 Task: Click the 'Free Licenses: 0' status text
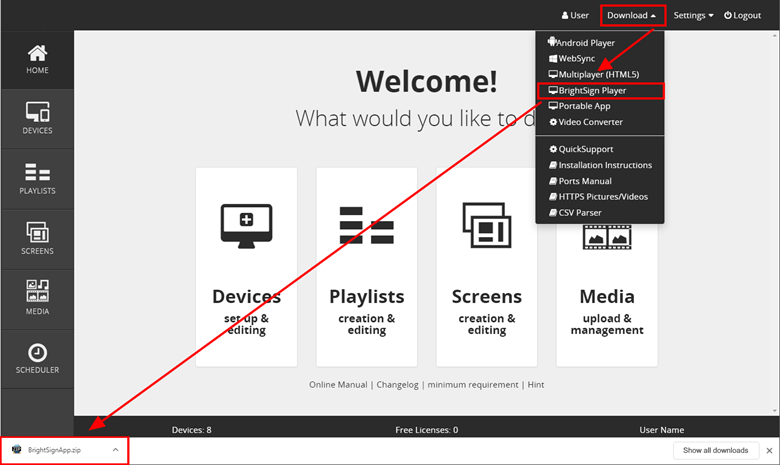[x=426, y=430]
